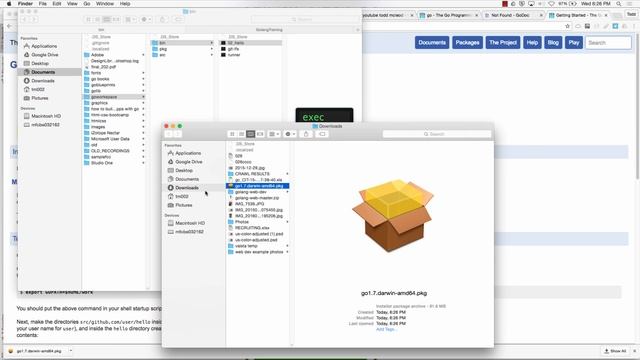
Task: Select bin folder in second column
Action: (x=162, y=42)
